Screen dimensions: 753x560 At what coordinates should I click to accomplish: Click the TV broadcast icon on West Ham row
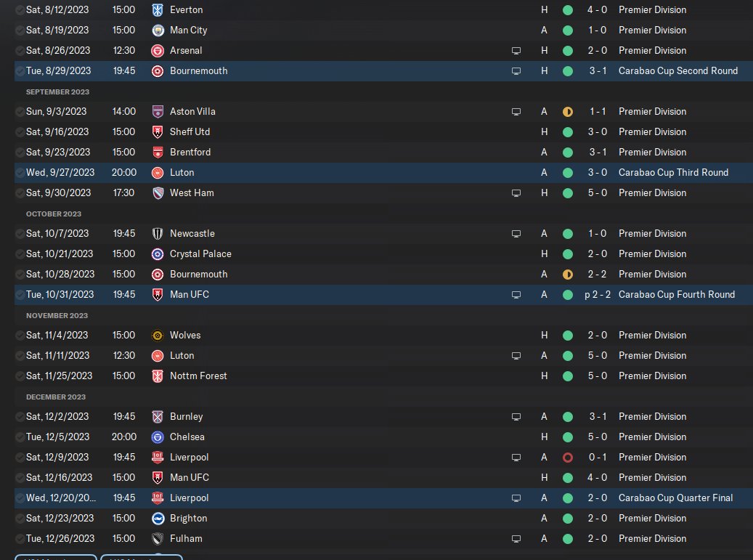516,193
